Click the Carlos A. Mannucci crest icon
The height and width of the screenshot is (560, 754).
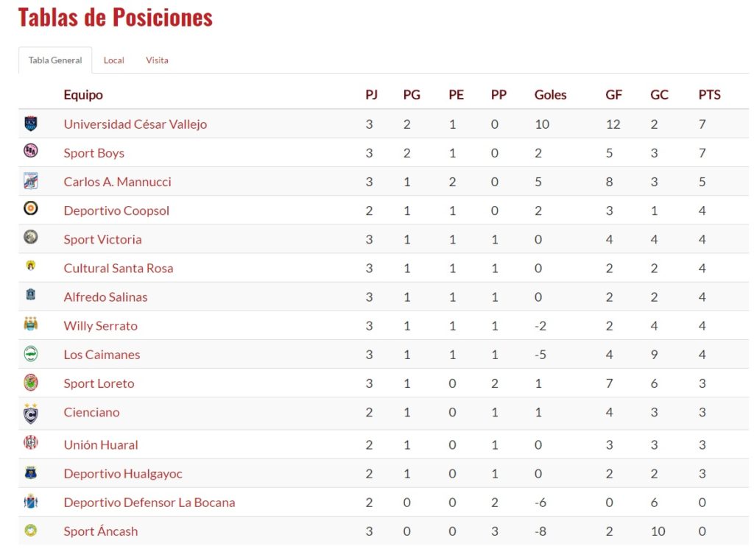click(x=31, y=181)
